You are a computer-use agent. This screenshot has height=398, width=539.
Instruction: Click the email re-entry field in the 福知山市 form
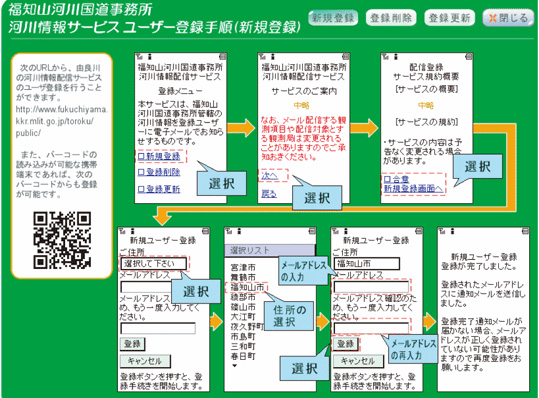point(371,328)
